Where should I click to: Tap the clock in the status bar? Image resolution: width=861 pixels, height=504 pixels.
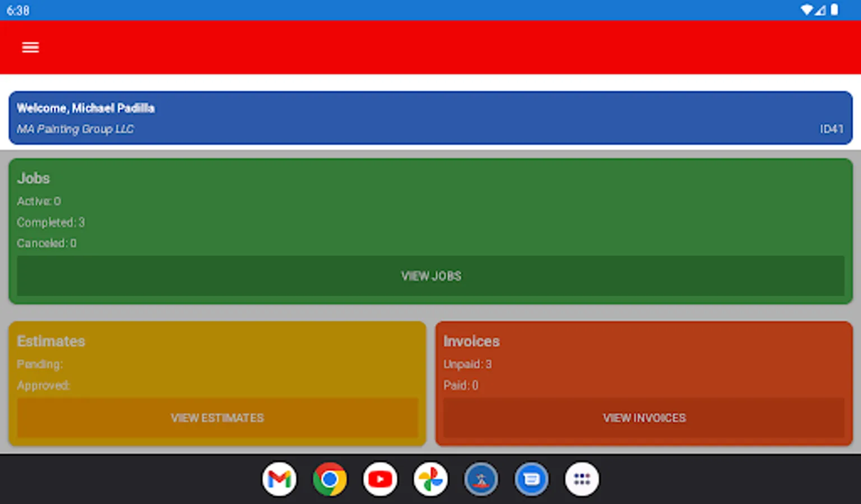18,10
